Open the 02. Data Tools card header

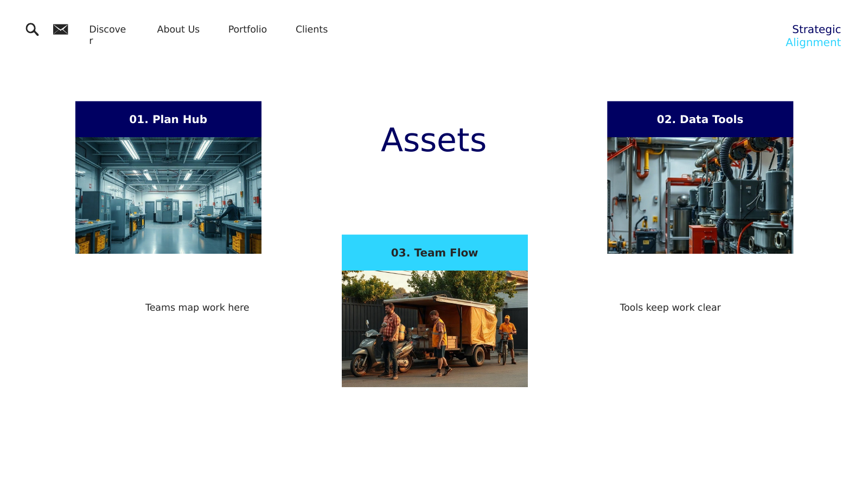700,119
